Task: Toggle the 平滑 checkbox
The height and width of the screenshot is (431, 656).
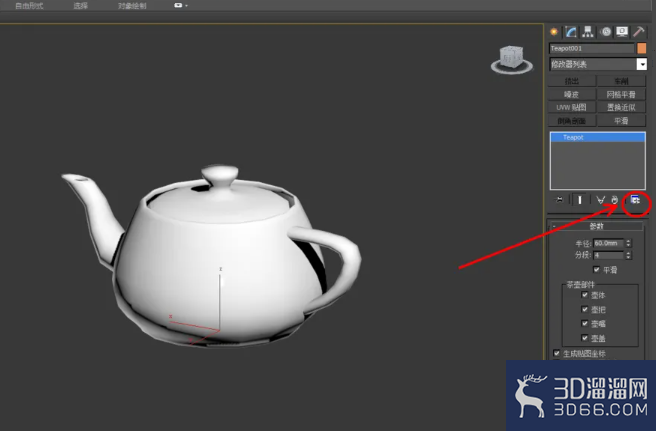Action: click(597, 269)
